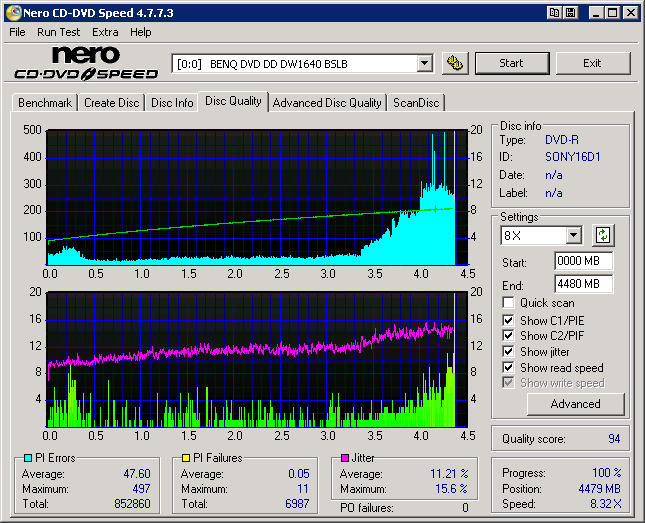Screen dimensions: 645x523
Task: Click the Nero CD-DVD Speed logo
Action: click(x=86, y=62)
